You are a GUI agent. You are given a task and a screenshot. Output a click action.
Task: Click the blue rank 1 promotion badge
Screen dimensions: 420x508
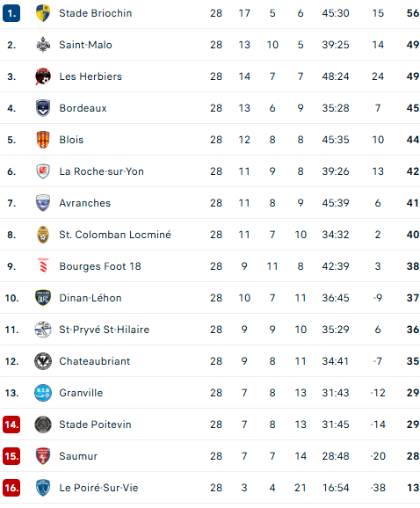pos(11,13)
